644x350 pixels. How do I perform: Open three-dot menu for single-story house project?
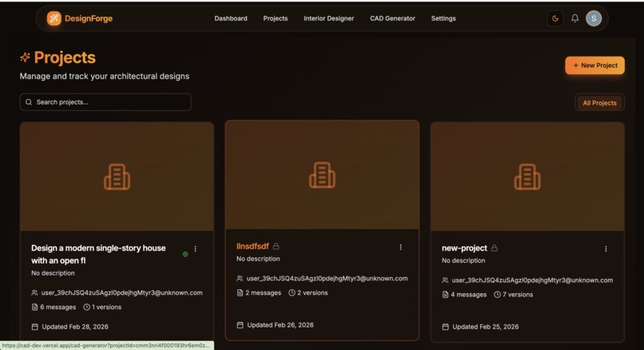pos(196,249)
